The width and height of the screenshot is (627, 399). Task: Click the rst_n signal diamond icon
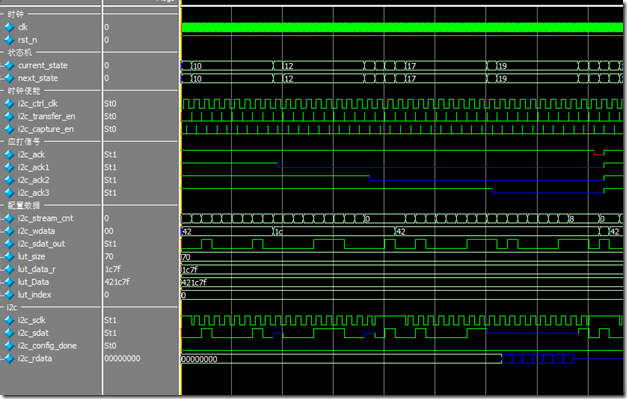10,40
